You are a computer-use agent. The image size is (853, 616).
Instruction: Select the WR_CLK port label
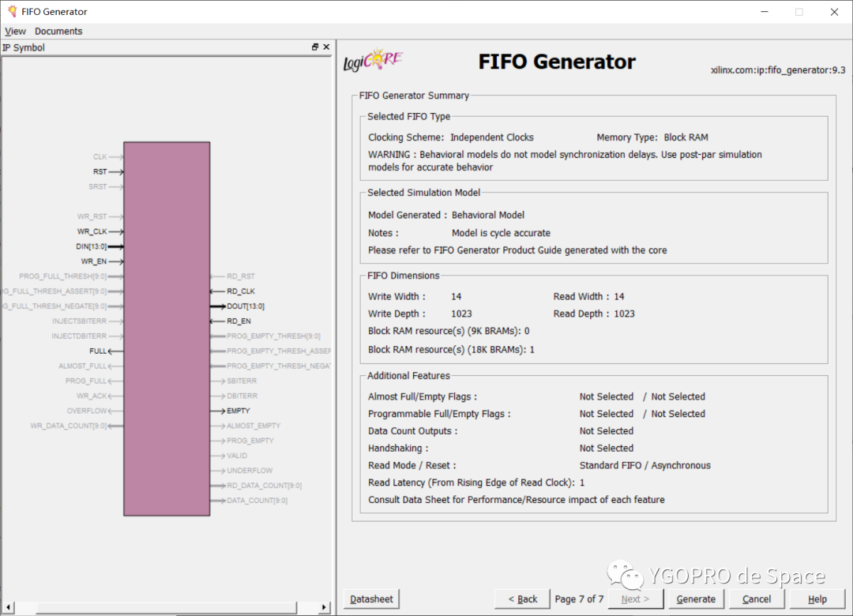coord(92,231)
